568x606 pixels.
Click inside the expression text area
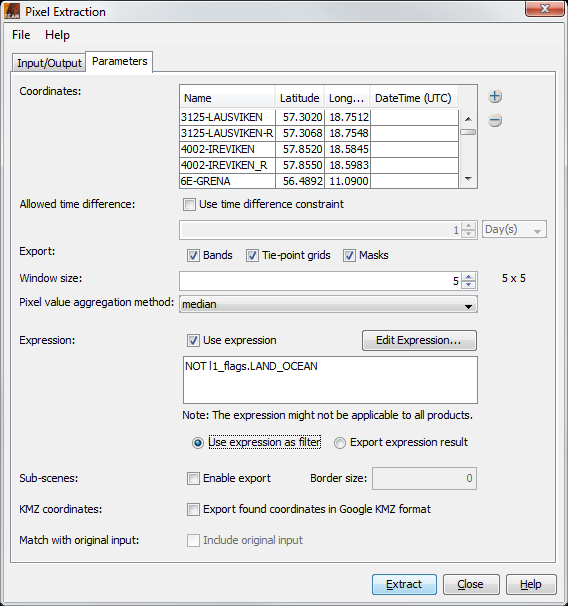click(330, 380)
